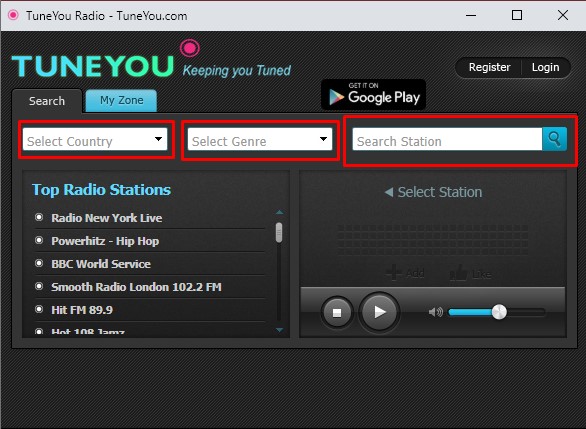Screen dimensions: 586x429
Task: Mute audio via the speaker icon
Action: point(435,312)
